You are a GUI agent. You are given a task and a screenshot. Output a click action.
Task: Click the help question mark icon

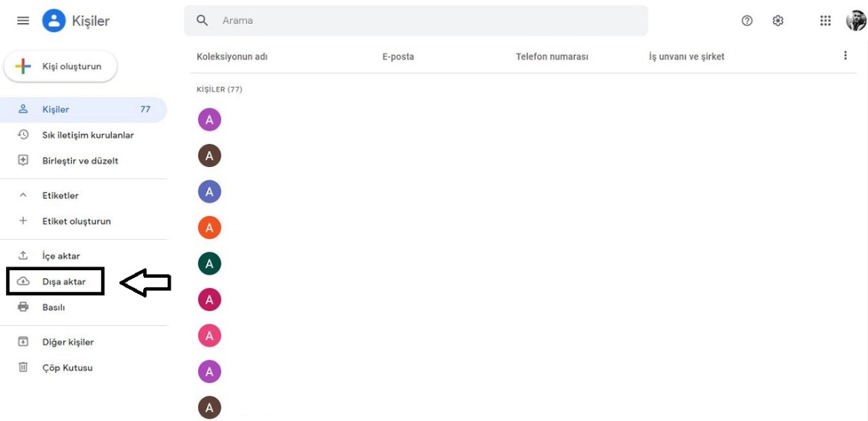(x=747, y=21)
